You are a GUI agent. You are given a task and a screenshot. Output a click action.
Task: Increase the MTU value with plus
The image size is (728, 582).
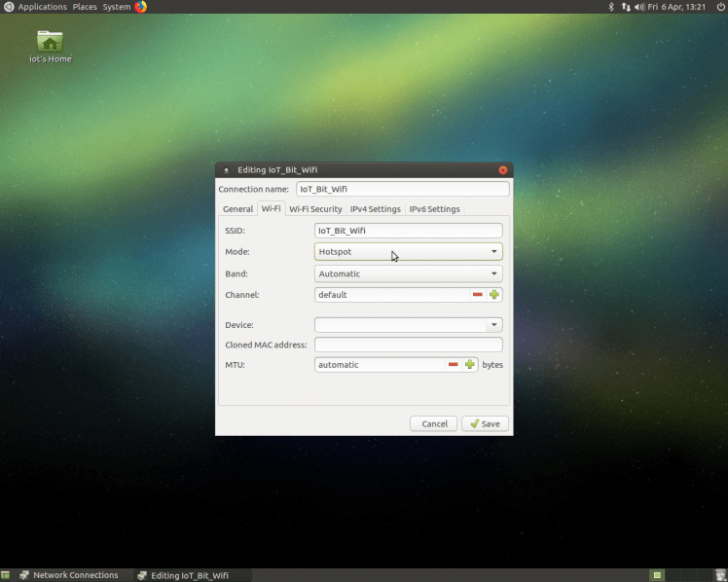pyautogui.click(x=470, y=365)
